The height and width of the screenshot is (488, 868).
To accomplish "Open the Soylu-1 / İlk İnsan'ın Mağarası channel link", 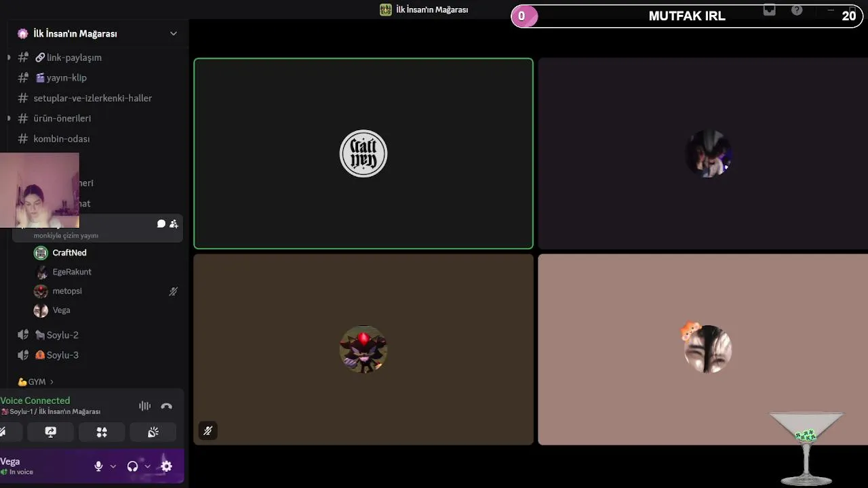I will tap(51, 411).
